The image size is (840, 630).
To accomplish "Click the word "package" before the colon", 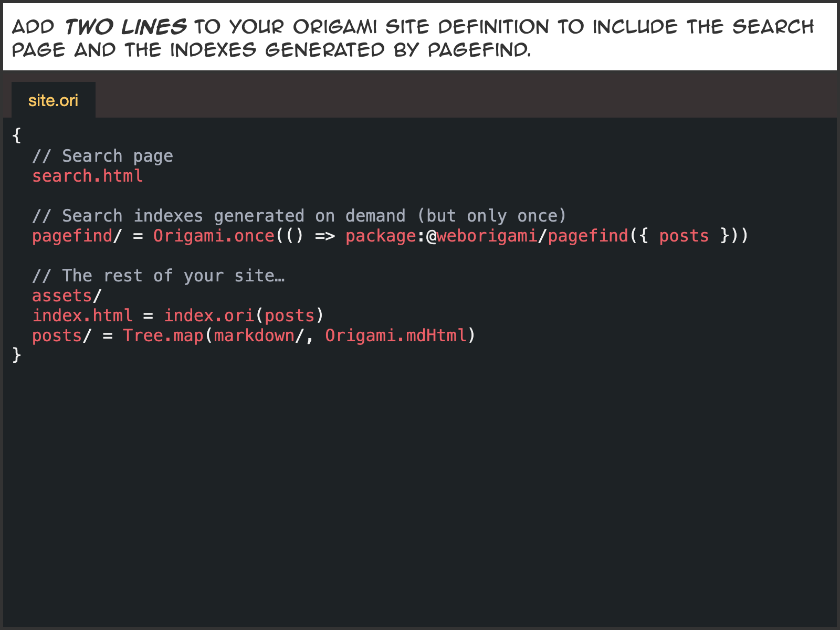I will coord(380,236).
